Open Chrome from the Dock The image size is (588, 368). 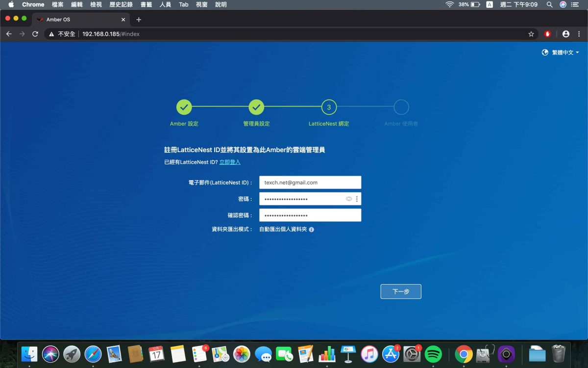point(464,354)
